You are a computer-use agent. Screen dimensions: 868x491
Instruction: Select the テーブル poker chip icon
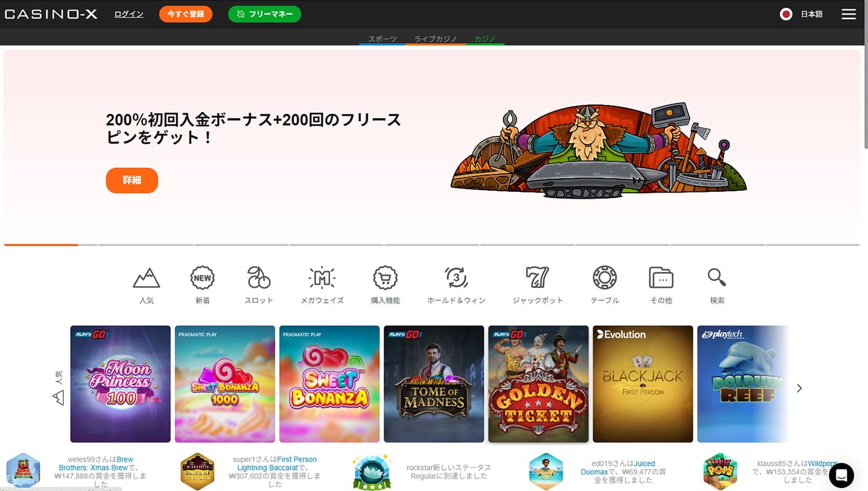605,278
